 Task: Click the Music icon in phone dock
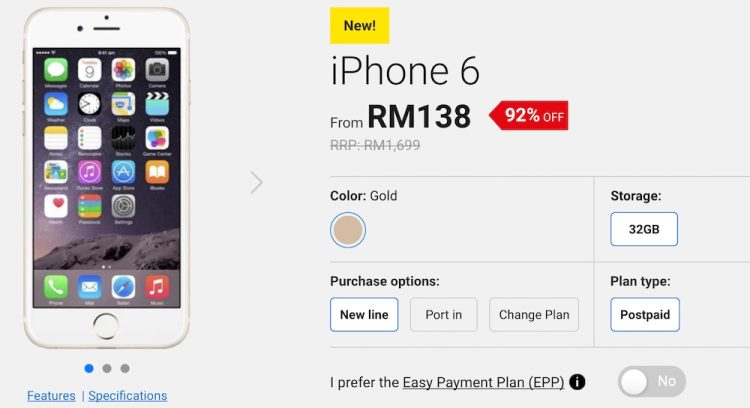point(157,287)
